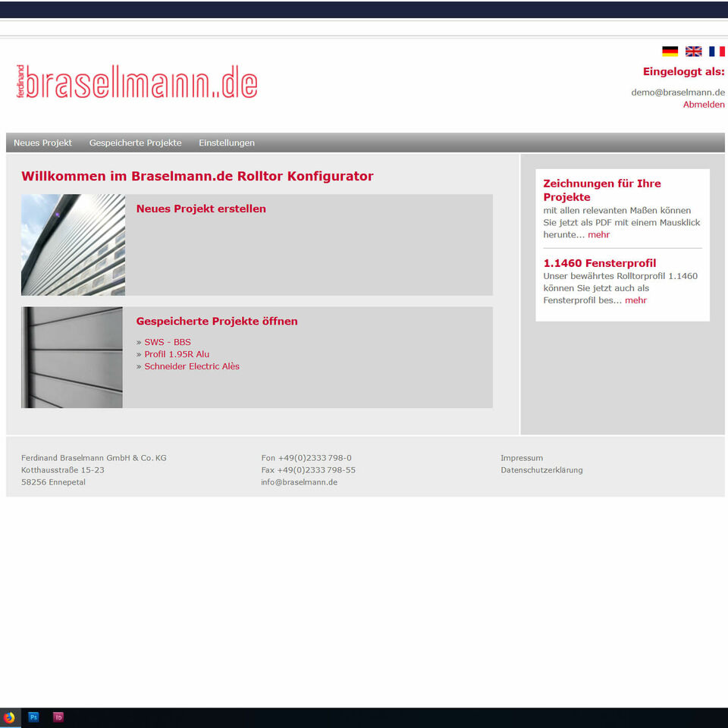728x728 pixels.
Task: Open the Gespeicherte Projekte menu item
Action: pos(135,143)
